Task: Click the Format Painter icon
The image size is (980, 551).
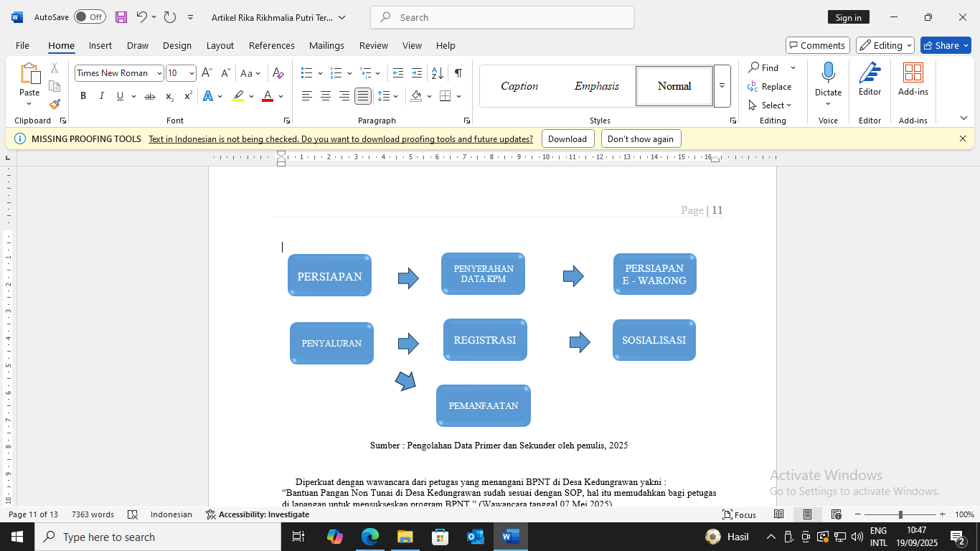Action: click(55, 104)
